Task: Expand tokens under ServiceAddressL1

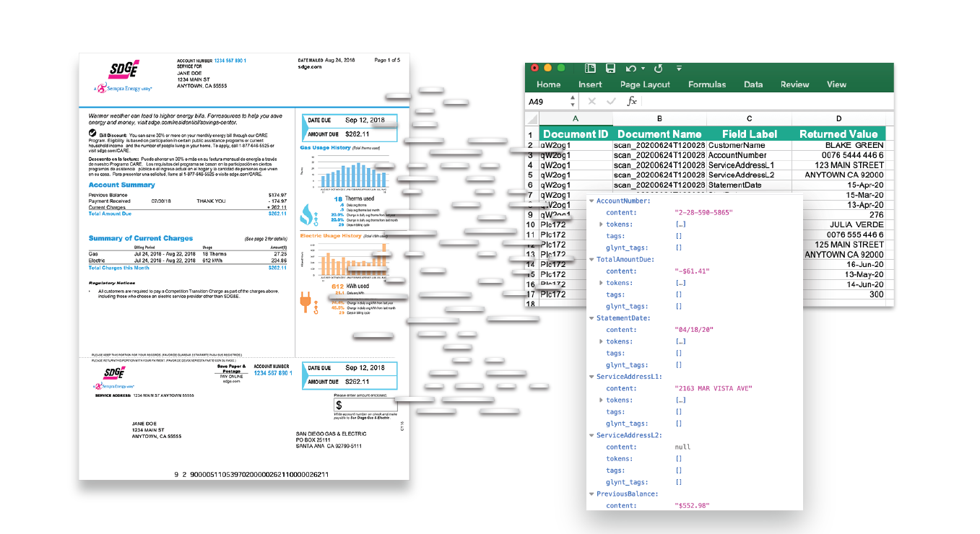Action: click(602, 400)
